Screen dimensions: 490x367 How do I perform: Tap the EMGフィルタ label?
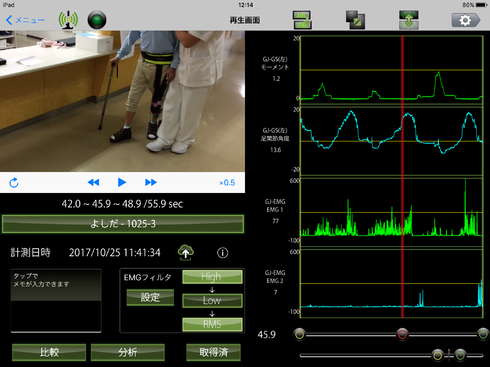pos(147,277)
